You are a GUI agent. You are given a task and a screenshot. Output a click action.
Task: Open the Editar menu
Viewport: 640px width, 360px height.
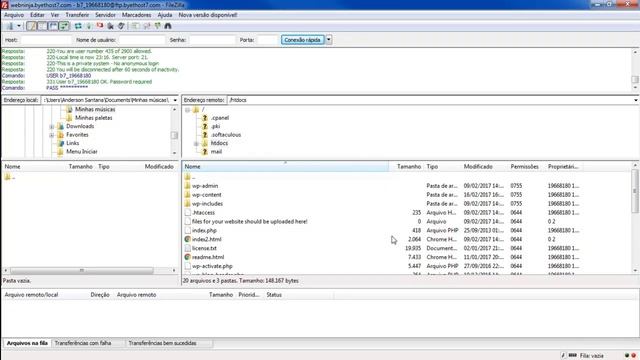pyautogui.click(x=37, y=15)
